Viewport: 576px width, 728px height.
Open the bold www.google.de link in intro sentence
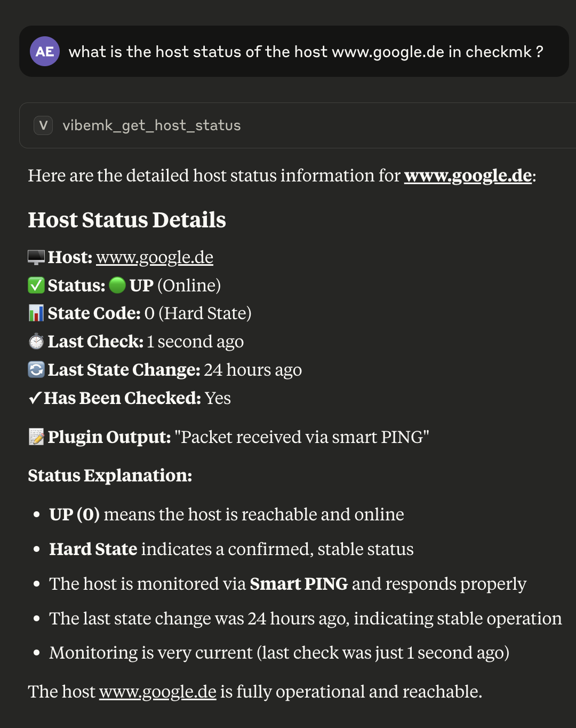click(x=468, y=176)
